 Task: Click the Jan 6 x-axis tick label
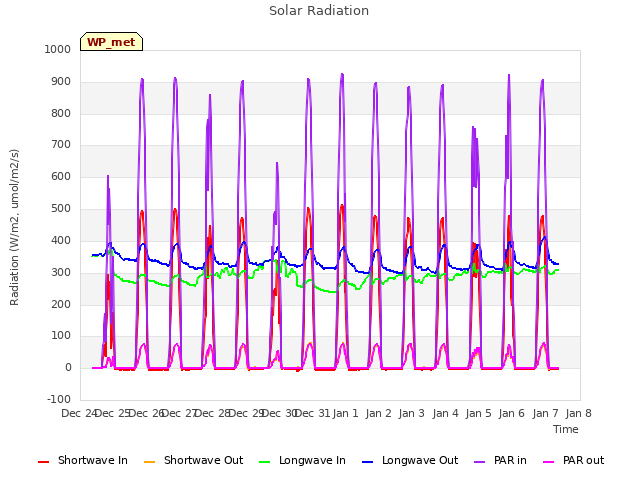click(x=511, y=413)
